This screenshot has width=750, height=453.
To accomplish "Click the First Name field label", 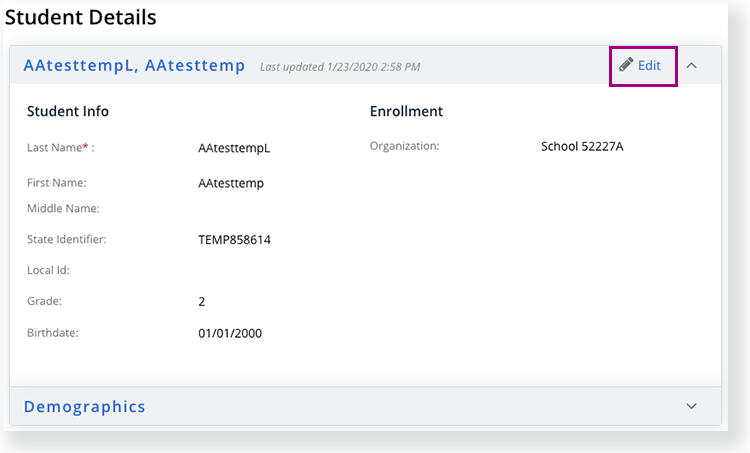I will pos(57,183).
